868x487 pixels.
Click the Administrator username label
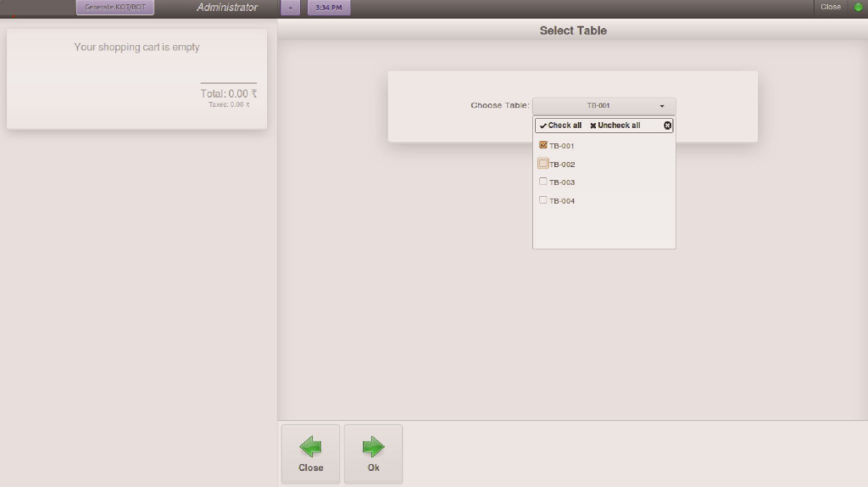tap(227, 8)
